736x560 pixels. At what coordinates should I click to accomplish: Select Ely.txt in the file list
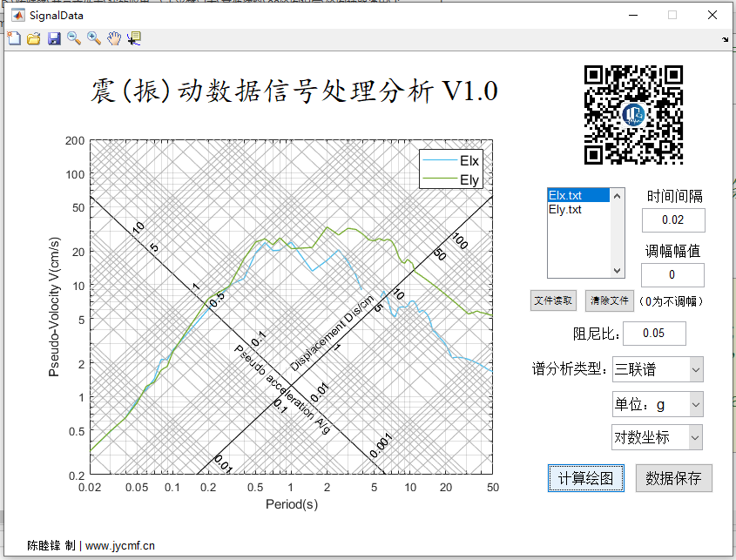click(564, 209)
